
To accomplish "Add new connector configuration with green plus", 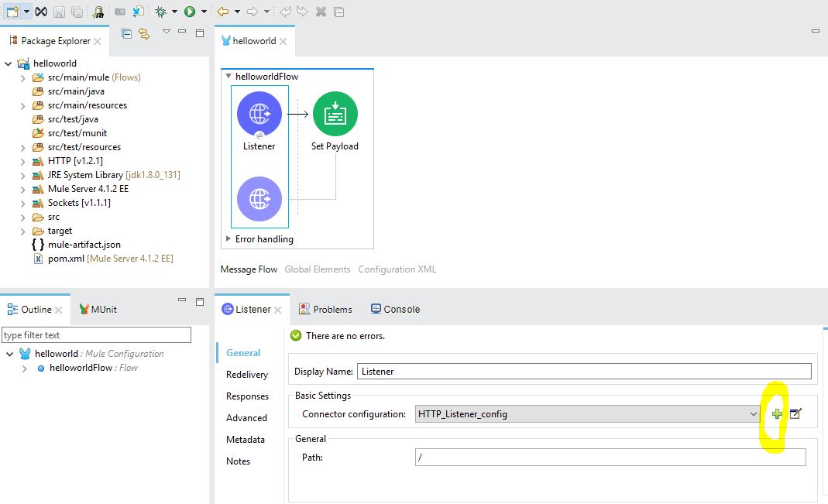I will click(x=777, y=414).
